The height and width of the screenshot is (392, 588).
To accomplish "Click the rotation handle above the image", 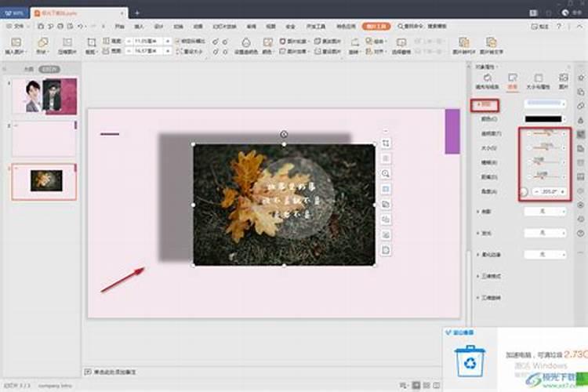I will [x=284, y=134].
